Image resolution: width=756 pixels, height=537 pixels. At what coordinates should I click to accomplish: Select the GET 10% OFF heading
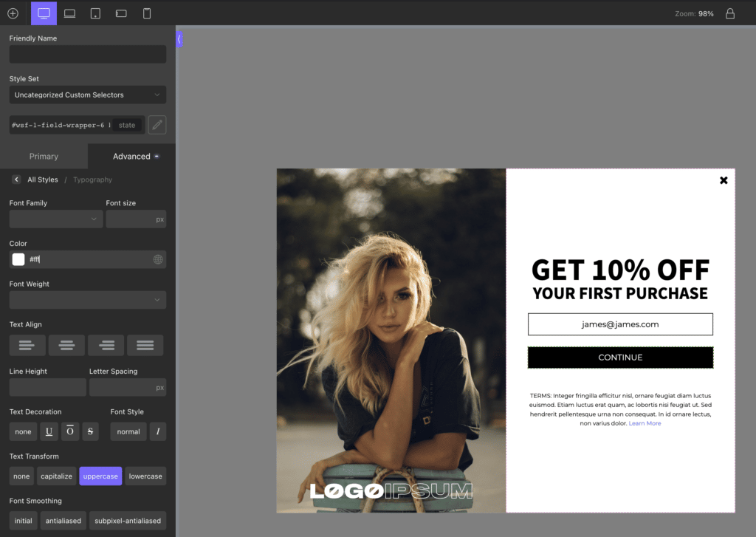coord(620,270)
